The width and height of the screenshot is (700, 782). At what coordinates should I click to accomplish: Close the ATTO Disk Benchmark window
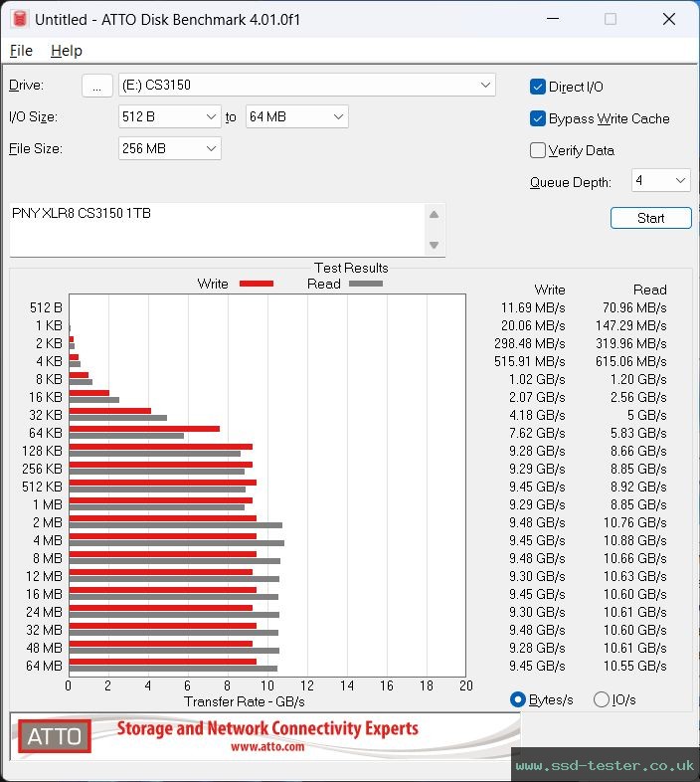pos(669,19)
